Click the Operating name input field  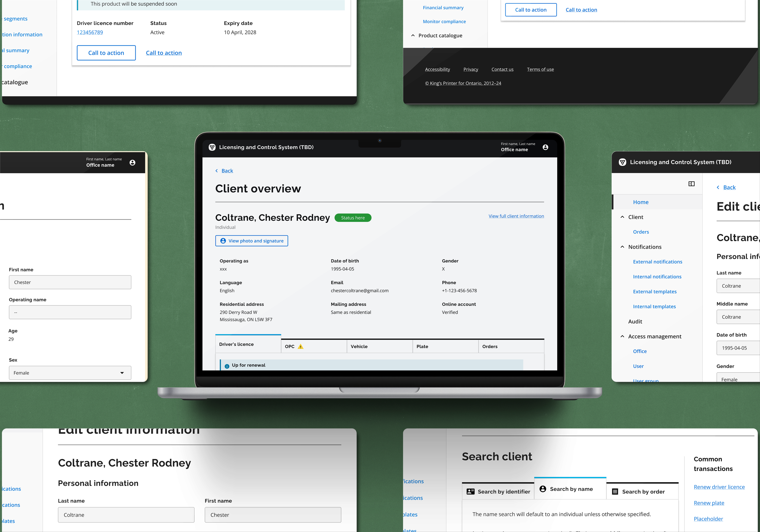(x=70, y=312)
